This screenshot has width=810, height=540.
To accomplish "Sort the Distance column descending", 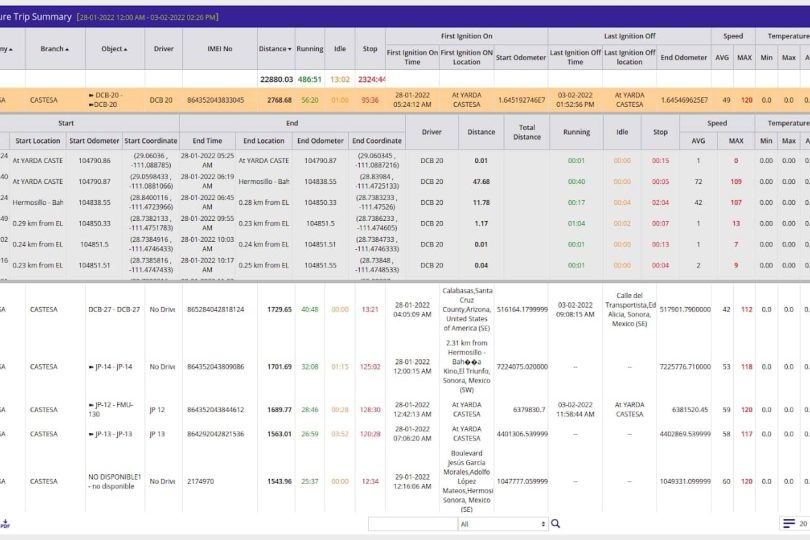I will (291, 49).
